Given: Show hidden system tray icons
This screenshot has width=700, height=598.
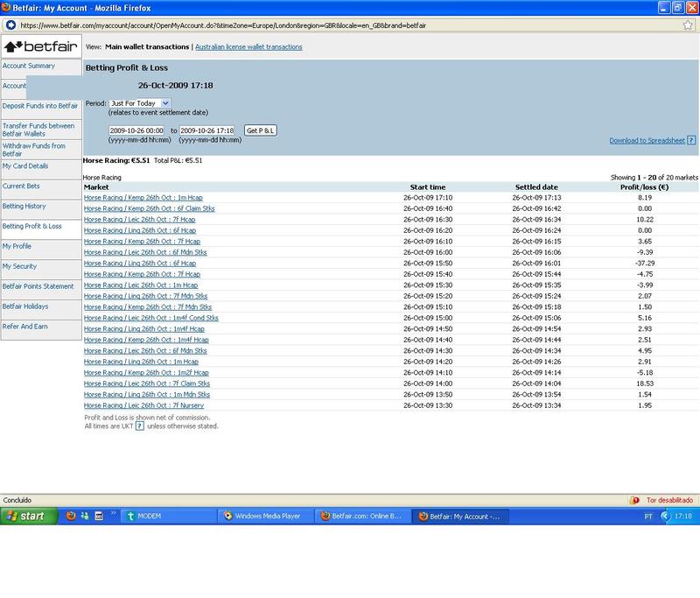Looking at the screenshot, I should pyautogui.click(x=665, y=517).
